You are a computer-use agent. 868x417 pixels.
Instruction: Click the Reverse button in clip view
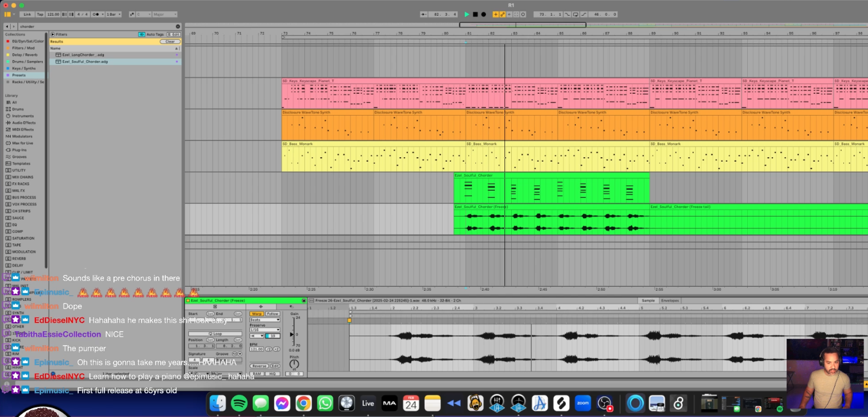[x=259, y=366]
